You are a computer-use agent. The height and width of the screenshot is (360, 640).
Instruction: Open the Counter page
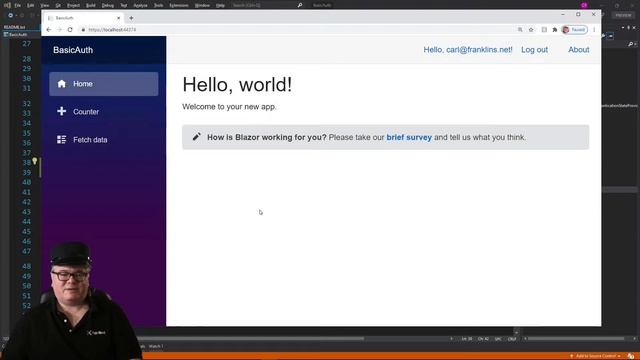(x=104, y=111)
